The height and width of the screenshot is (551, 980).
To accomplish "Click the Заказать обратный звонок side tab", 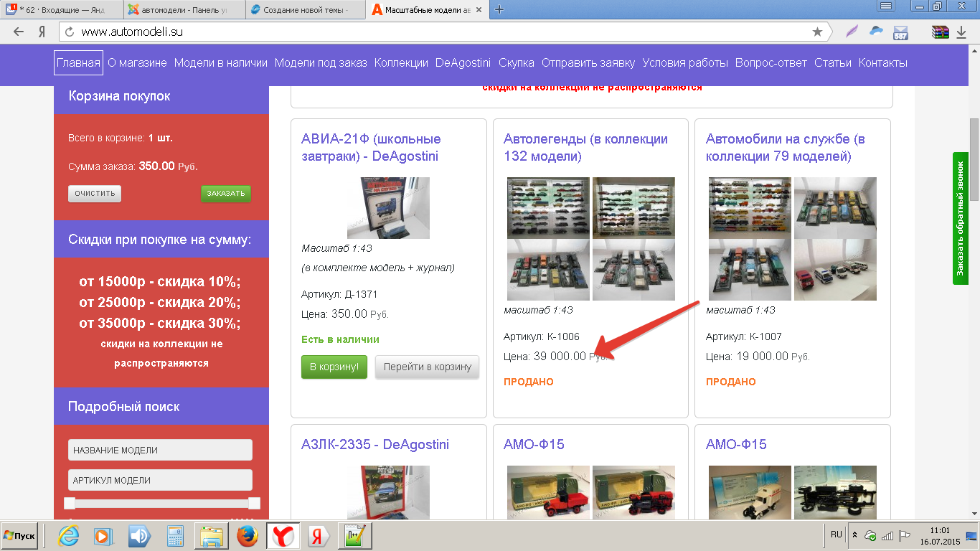I will pyautogui.click(x=961, y=218).
